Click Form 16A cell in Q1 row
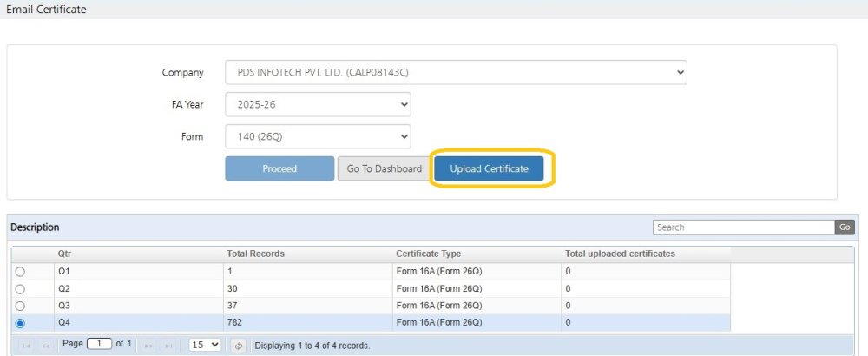868x356 pixels. (477, 272)
